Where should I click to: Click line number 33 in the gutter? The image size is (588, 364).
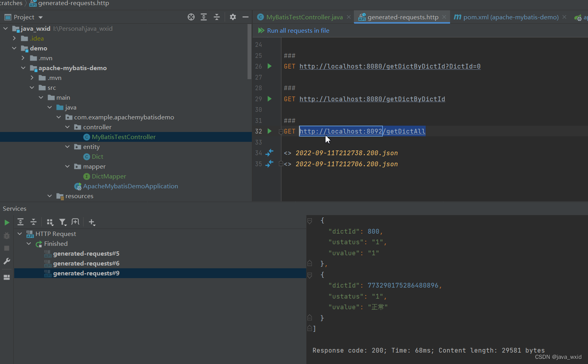(259, 142)
